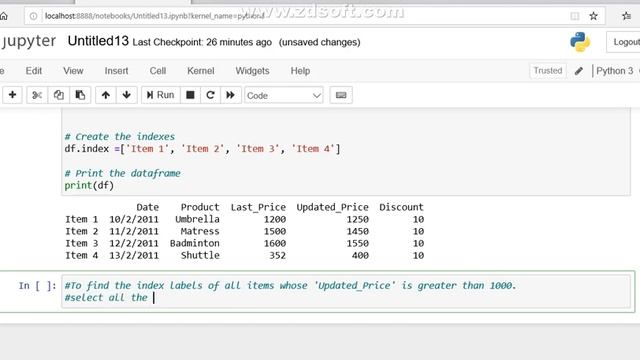Click the df.index assignment code line

pos(202,149)
